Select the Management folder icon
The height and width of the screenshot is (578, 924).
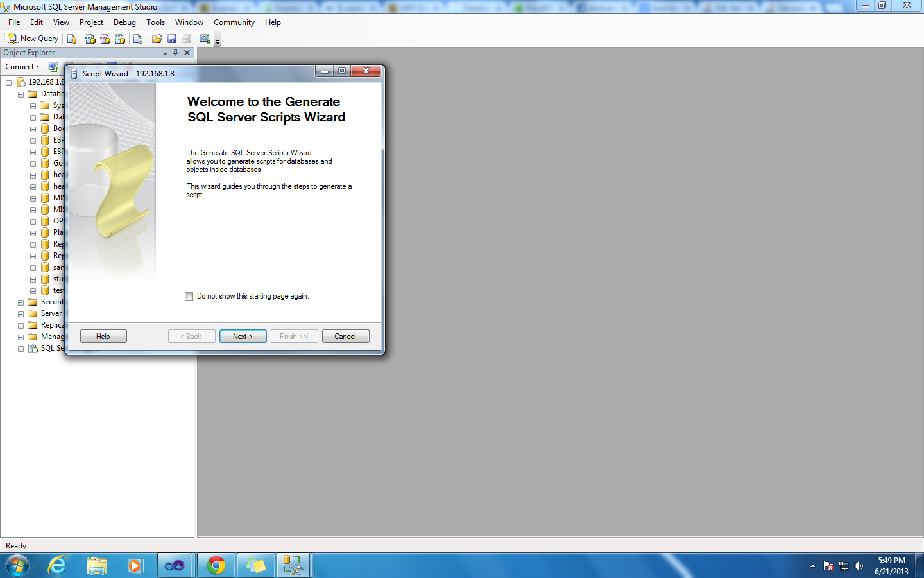click(33, 337)
